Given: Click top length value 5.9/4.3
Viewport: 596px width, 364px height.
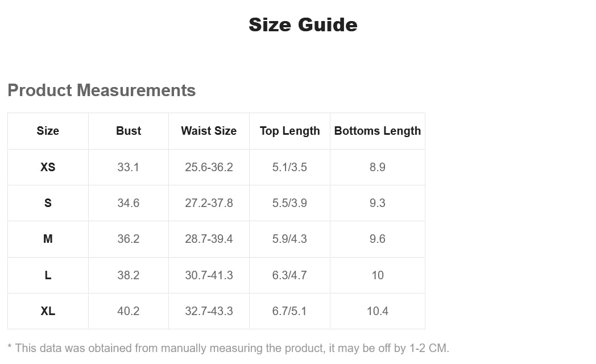Looking at the screenshot, I should click(289, 239).
